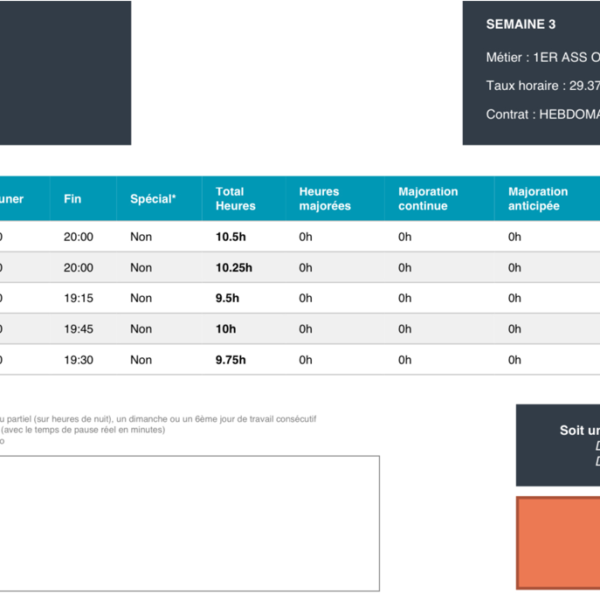Viewport: 600px width, 600px height.
Task: Click "Non" in the 10.25h row
Action: point(141,267)
